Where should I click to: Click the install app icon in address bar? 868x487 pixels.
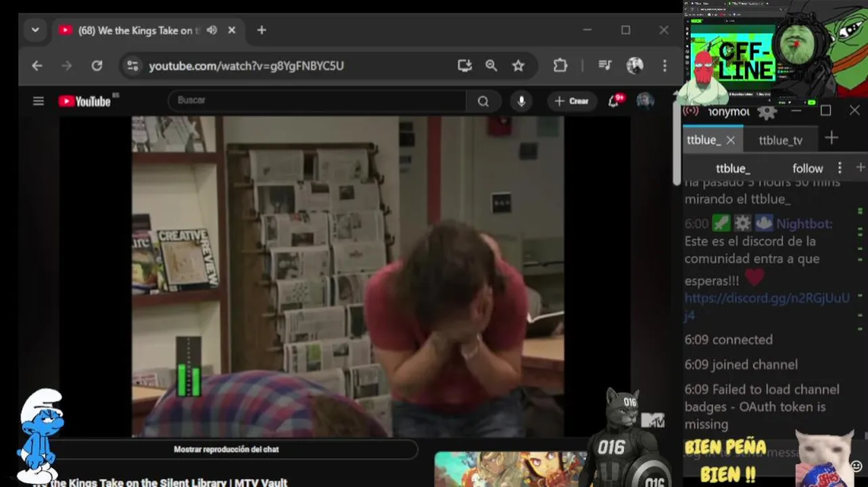464,66
